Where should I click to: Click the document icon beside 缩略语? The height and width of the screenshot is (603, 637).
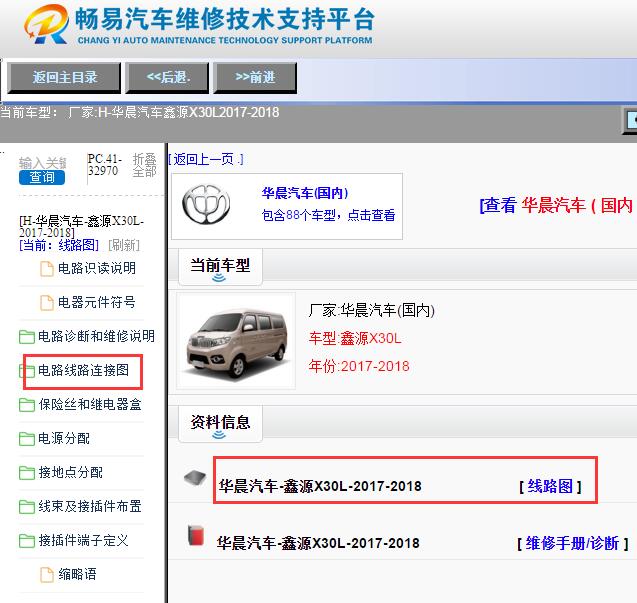pyautogui.click(x=47, y=575)
